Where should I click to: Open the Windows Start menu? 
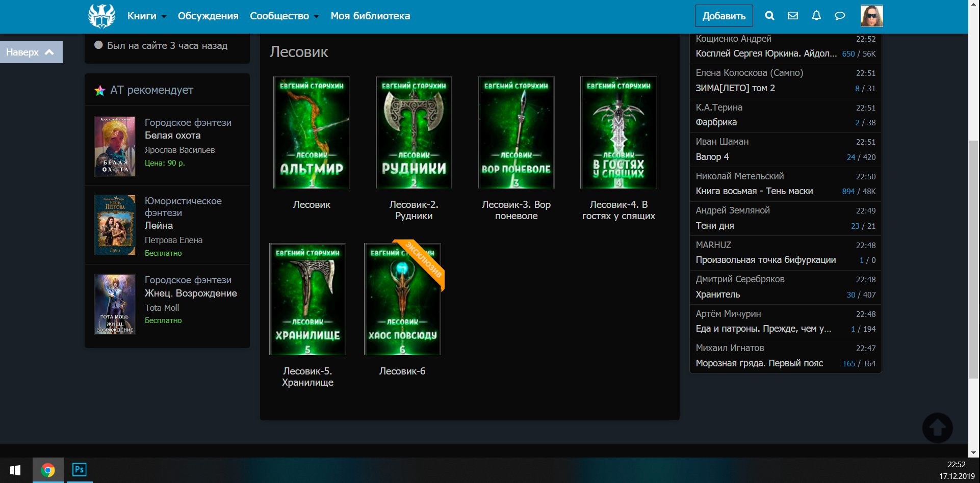[15, 470]
